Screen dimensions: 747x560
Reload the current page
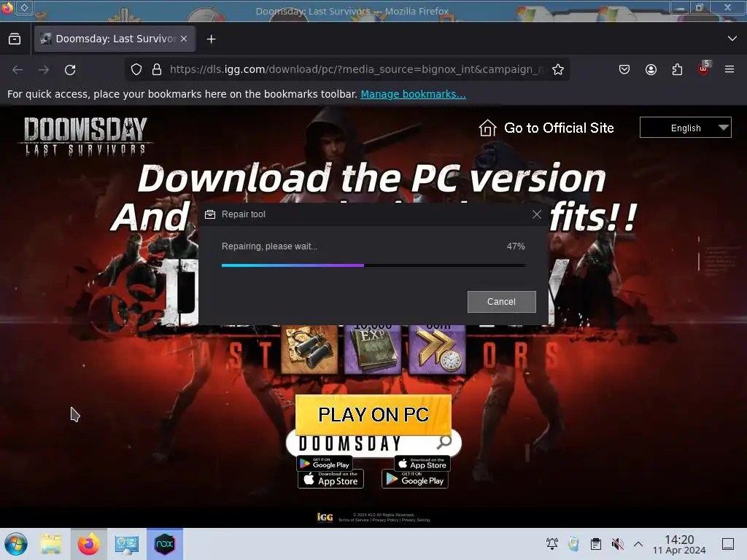(x=70, y=69)
